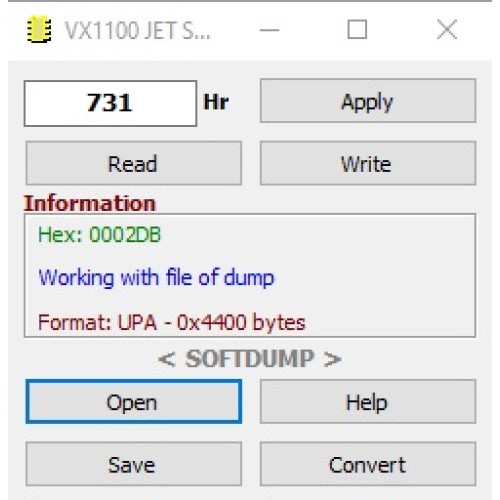This screenshot has width=500, height=500.
Task: Click the Convert button
Action: pos(368,464)
